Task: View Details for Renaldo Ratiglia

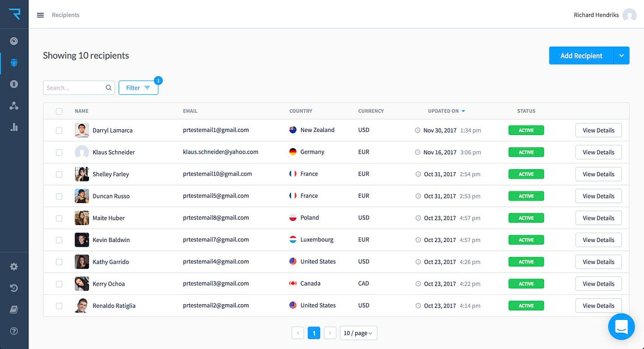Action: [x=599, y=306]
